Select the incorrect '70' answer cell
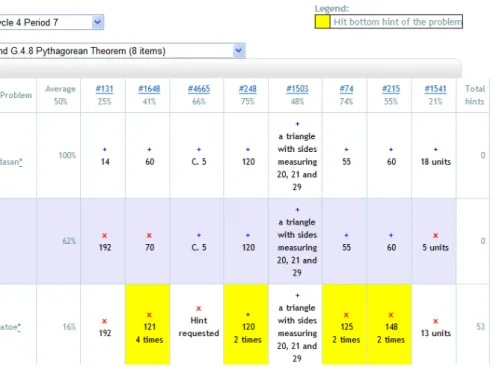Image resolution: width=493 pixels, height=372 pixels. click(x=148, y=241)
